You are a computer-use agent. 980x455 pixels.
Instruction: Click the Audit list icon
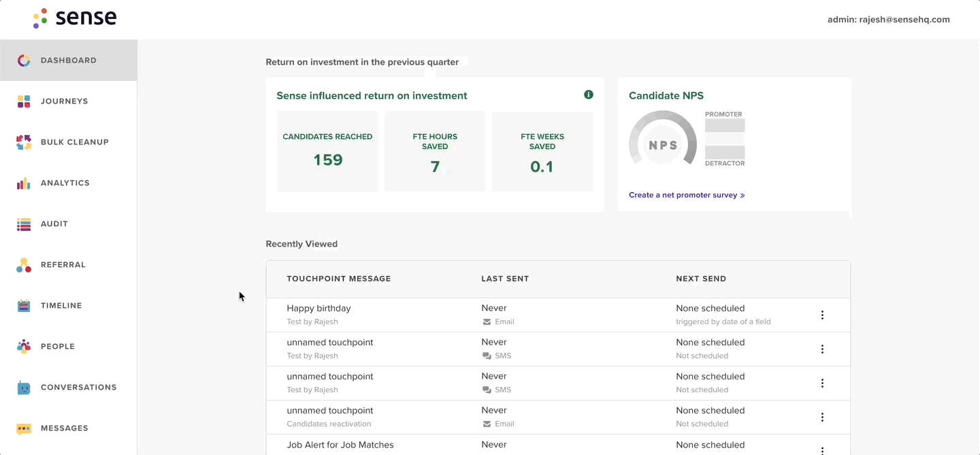tap(24, 224)
